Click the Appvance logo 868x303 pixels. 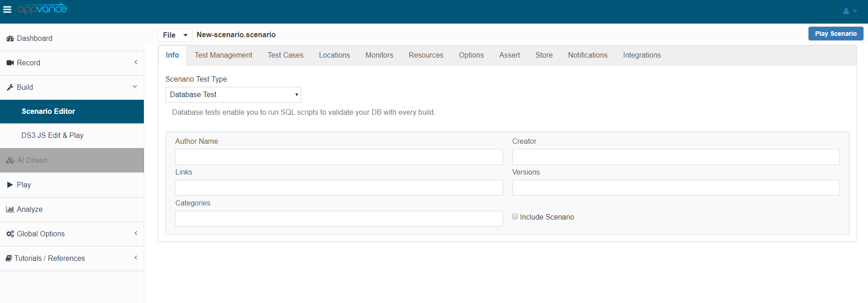tap(42, 9)
